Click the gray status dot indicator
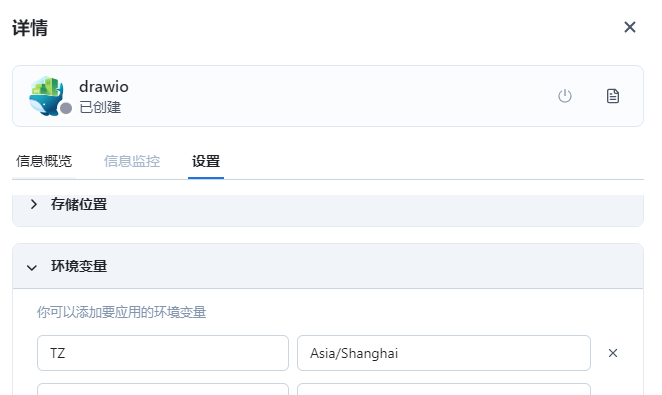The image size is (662, 395). (66, 108)
